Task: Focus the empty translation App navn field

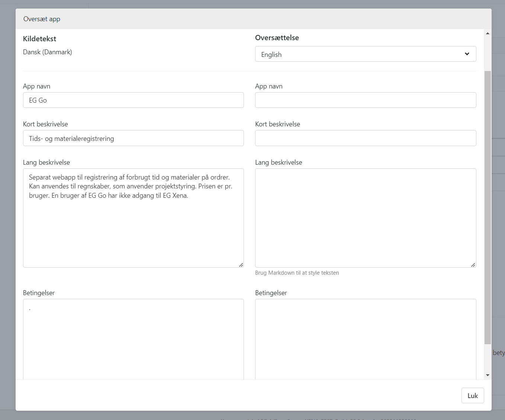Action: tap(365, 100)
